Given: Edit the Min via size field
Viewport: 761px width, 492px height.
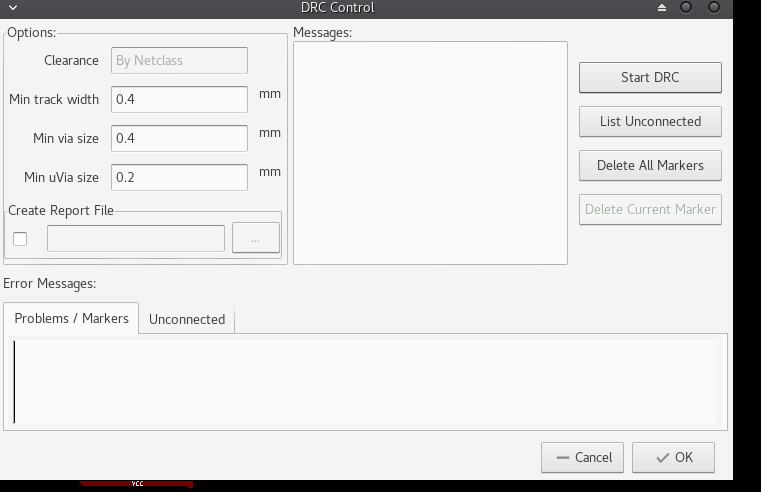Looking at the screenshot, I should [179, 138].
